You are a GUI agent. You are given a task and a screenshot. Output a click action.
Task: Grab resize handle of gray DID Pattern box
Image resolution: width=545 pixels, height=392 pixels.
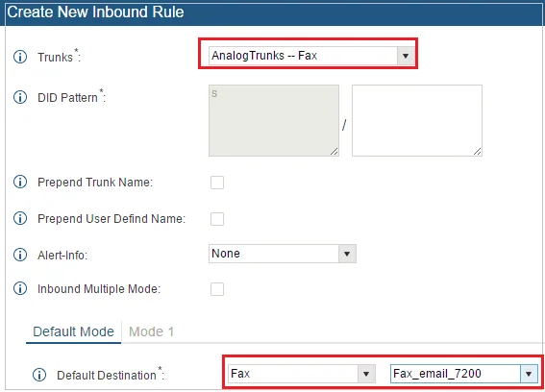[334, 152]
